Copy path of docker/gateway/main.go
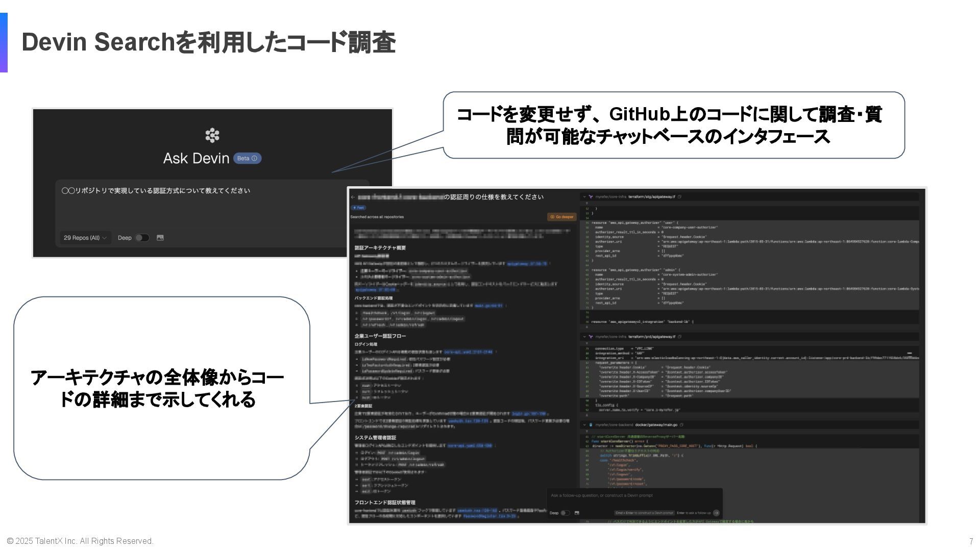The image size is (980, 551). tap(682, 424)
